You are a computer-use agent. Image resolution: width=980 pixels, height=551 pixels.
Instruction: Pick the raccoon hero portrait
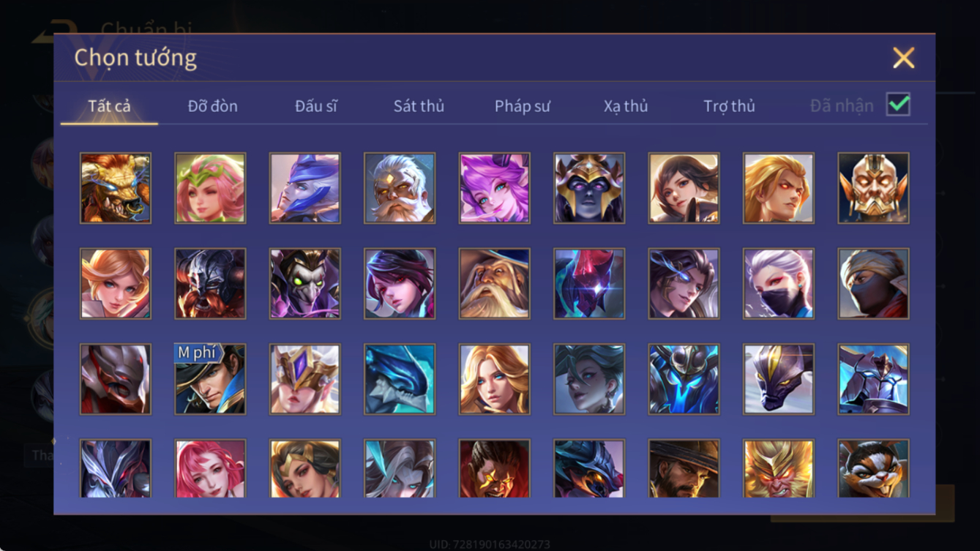(x=873, y=468)
